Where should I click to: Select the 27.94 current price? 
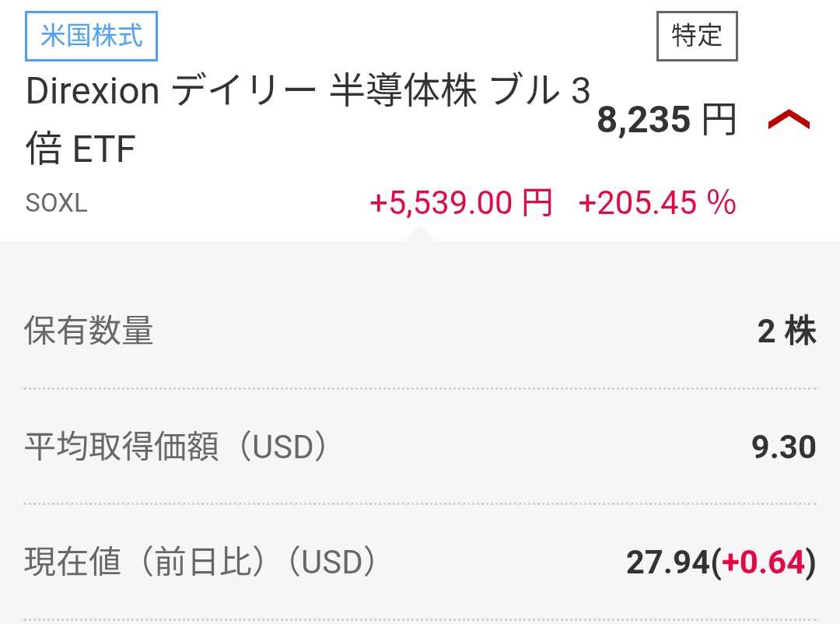667,562
